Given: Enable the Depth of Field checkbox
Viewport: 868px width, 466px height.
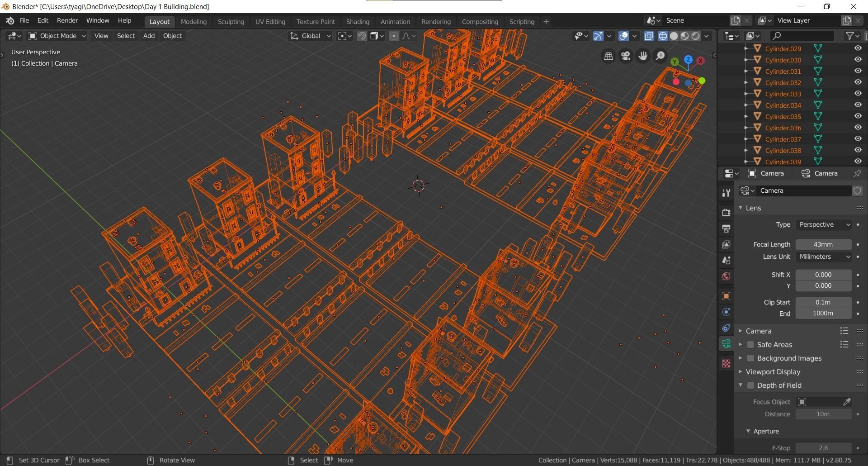Looking at the screenshot, I should 750,385.
